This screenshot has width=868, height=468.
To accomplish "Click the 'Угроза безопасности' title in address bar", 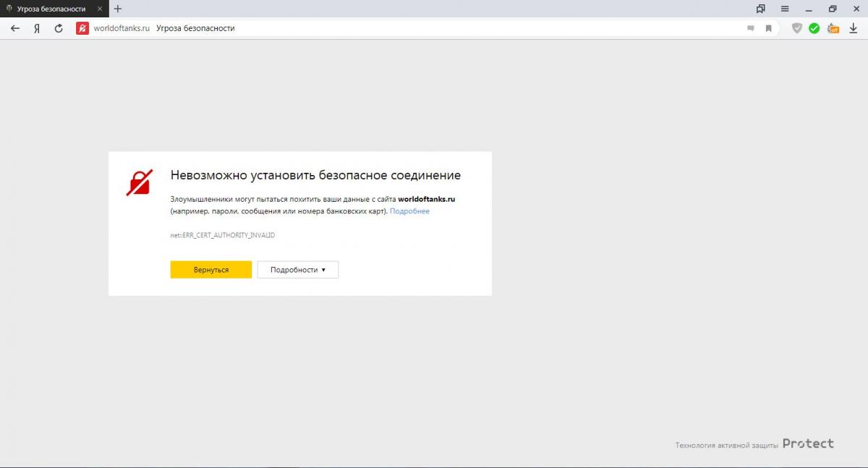I will (x=195, y=28).
